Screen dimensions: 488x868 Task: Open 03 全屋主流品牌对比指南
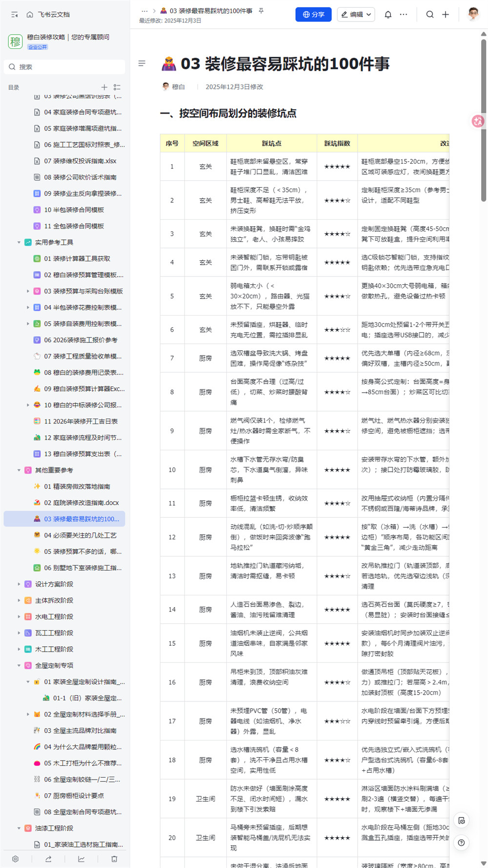[80, 731]
